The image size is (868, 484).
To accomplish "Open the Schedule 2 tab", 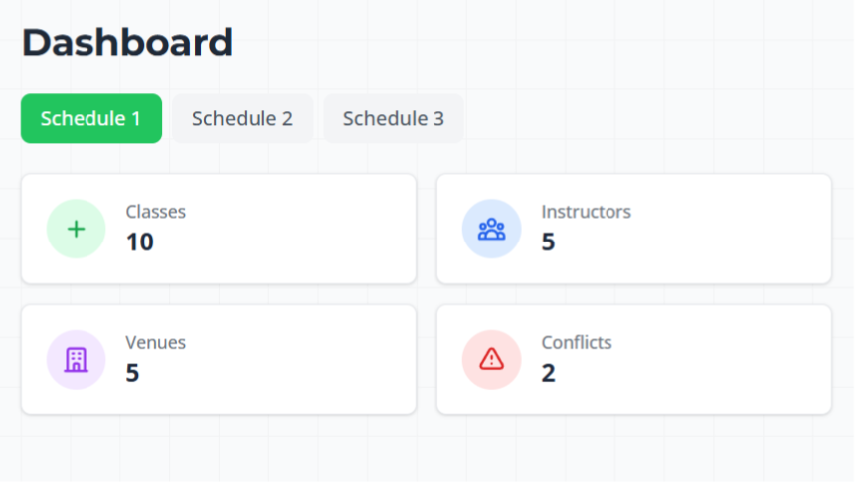I will 243,119.
